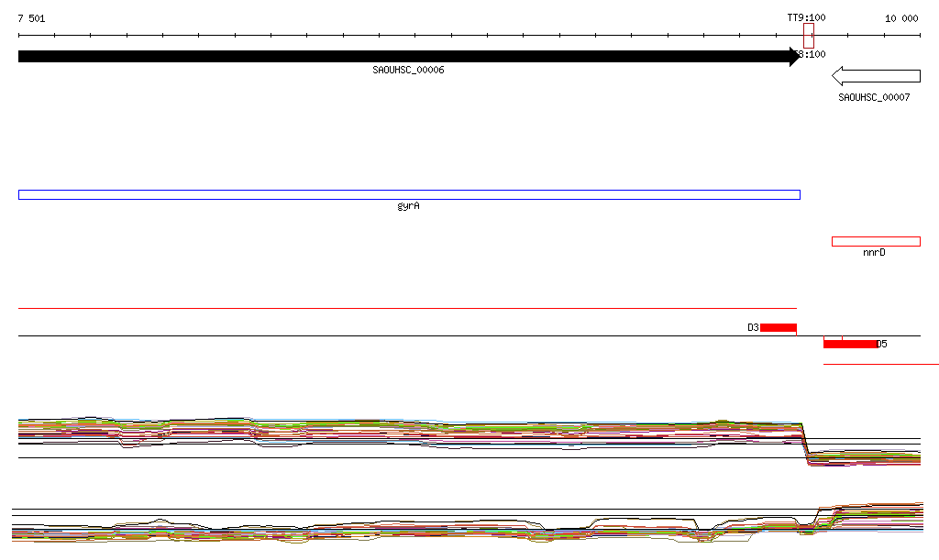The height and width of the screenshot is (560, 939).
Task: Click the nnrD gene name label
Action: point(875,252)
